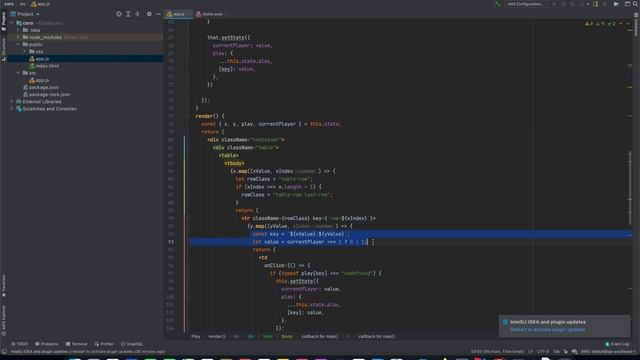Open the GraphQL tool window
This screenshot has width=640, height=360.
132,344
